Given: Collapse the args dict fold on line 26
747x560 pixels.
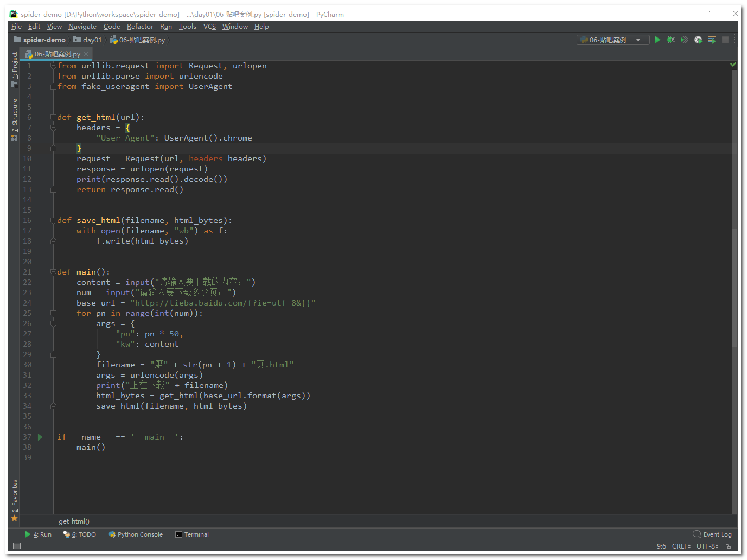Looking at the screenshot, I should coord(53,323).
